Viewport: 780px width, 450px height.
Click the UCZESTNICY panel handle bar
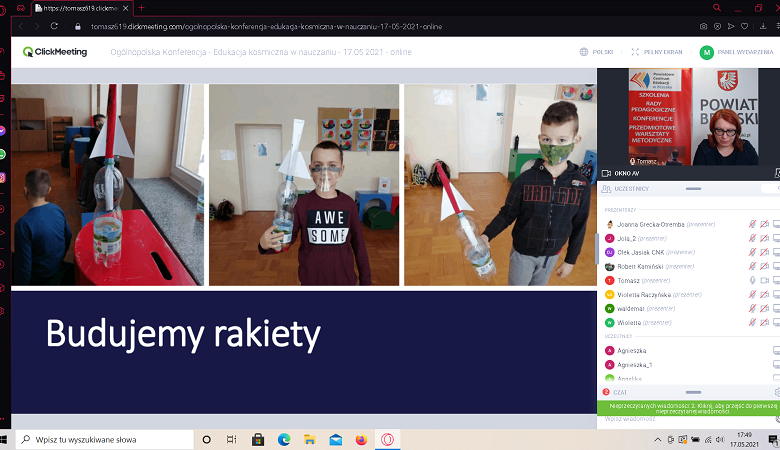693,189
